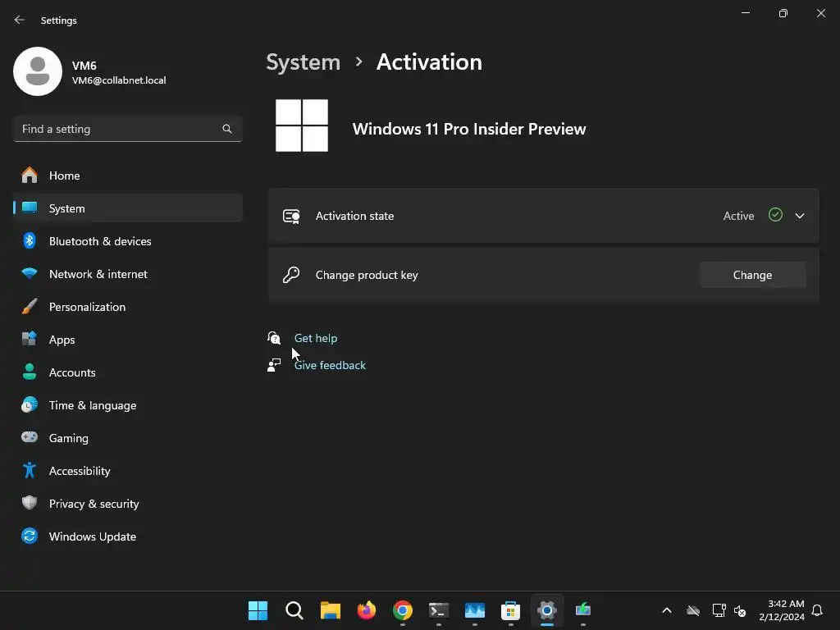Open the monitor graph app on taskbar
Screen dimensions: 840x630
(x=475, y=610)
